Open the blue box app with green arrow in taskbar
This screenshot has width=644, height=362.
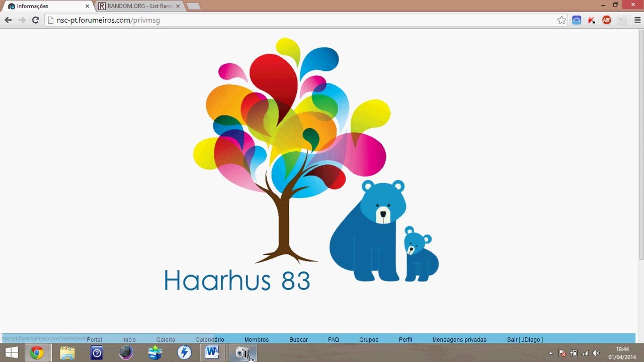pos(155,353)
